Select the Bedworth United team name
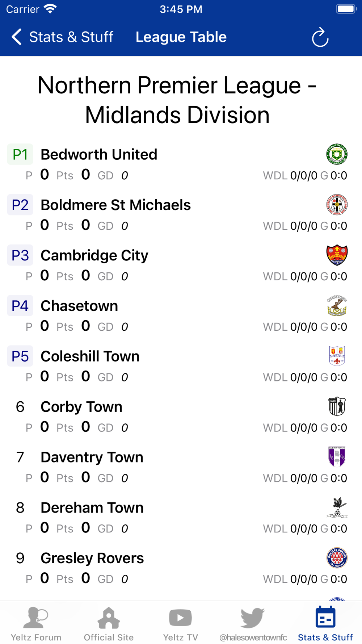Screen dimensions: 362x644 pos(99,154)
